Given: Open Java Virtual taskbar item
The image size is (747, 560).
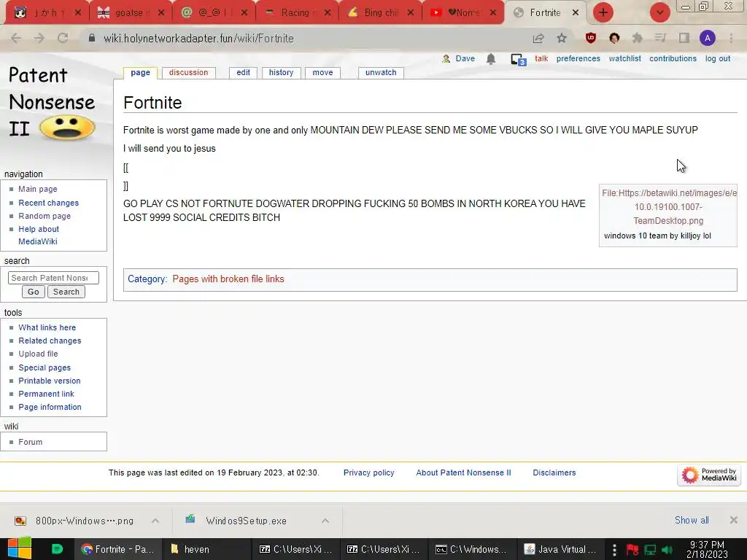Looking at the screenshot, I should pos(560,549).
